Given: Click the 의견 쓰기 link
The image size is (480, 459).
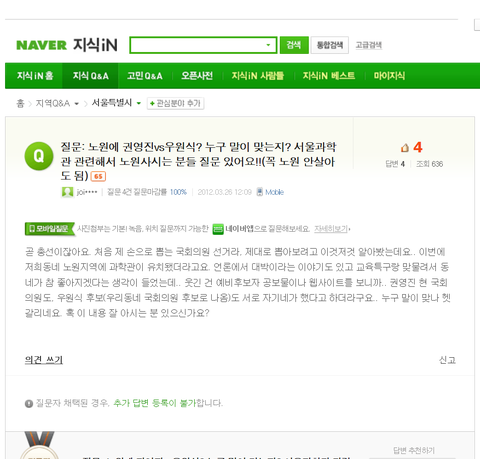Looking at the screenshot, I should [44, 360].
